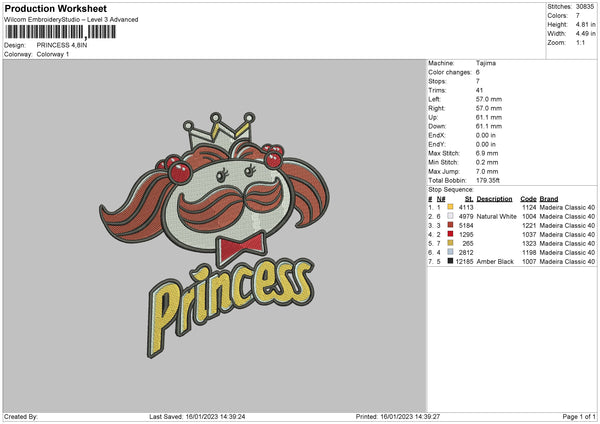Click the 'Color changes:' label

coord(450,72)
